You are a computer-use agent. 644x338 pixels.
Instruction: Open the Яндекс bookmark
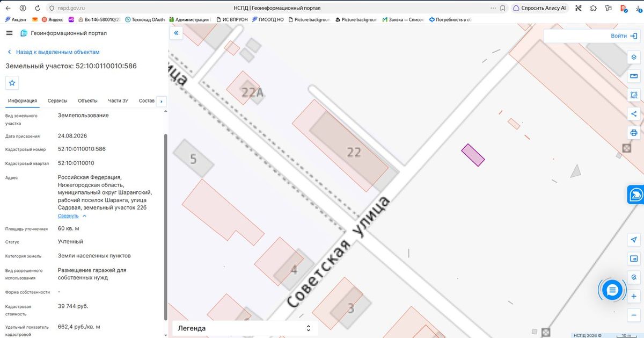point(52,19)
